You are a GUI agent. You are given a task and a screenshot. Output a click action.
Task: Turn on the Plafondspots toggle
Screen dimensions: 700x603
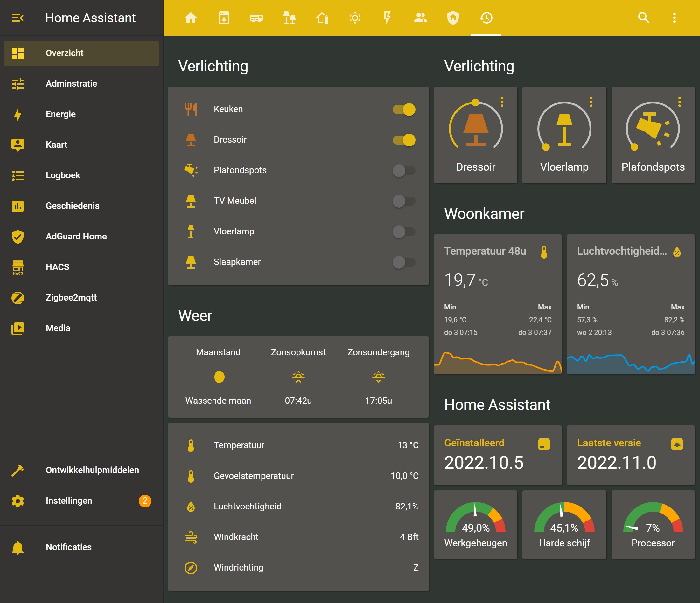404,170
